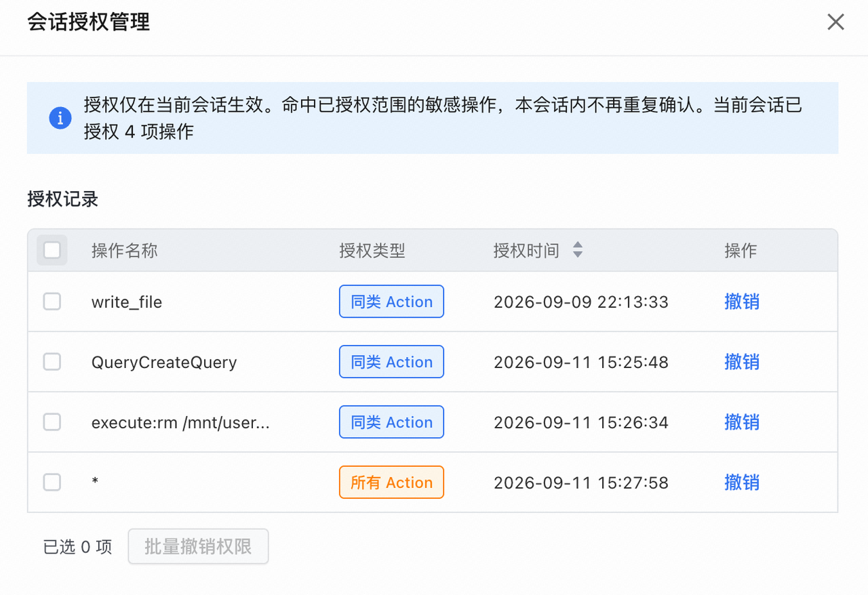This screenshot has width=868, height=595.
Task: Click the 批量撤销权限 button
Action: 198,546
